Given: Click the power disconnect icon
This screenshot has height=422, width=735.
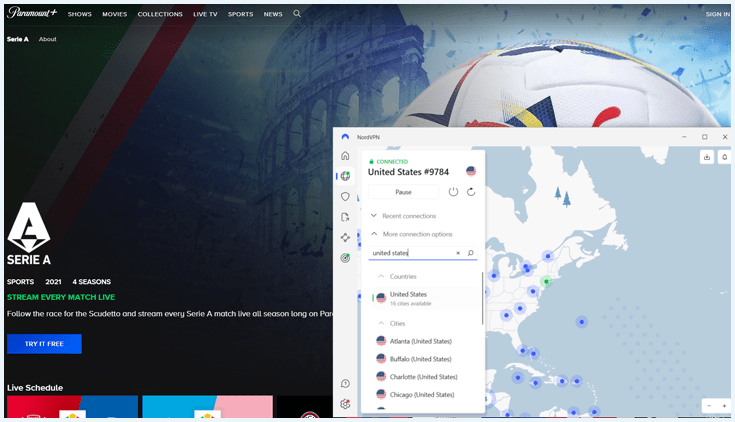Looking at the screenshot, I should [453, 192].
